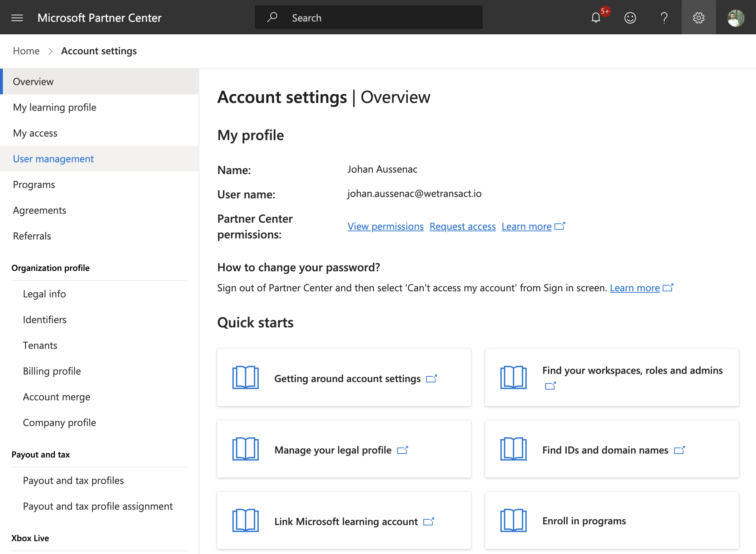Click the book icon for Manage your legal profile
Screen dimensions: 756x554
245,449
